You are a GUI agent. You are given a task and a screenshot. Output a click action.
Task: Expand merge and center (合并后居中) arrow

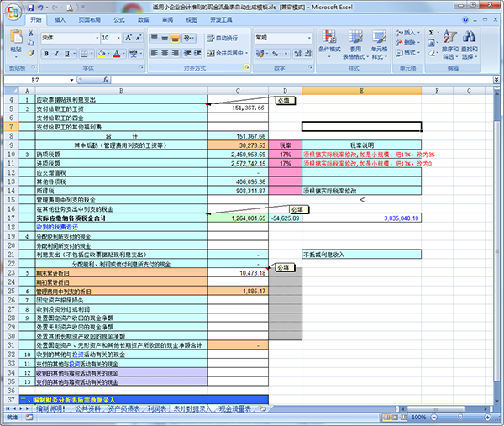[x=247, y=53]
